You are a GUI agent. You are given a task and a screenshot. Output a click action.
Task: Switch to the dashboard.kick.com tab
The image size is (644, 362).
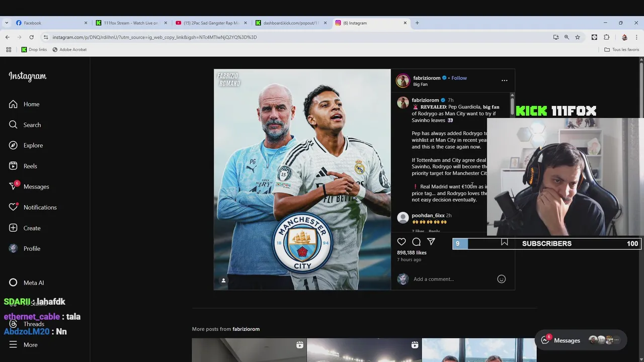pyautogui.click(x=290, y=23)
